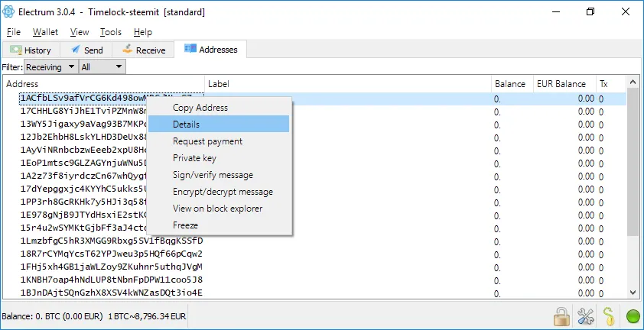Choose Encrypt/decrypt message option
644x330 pixels.
[219, 192]
